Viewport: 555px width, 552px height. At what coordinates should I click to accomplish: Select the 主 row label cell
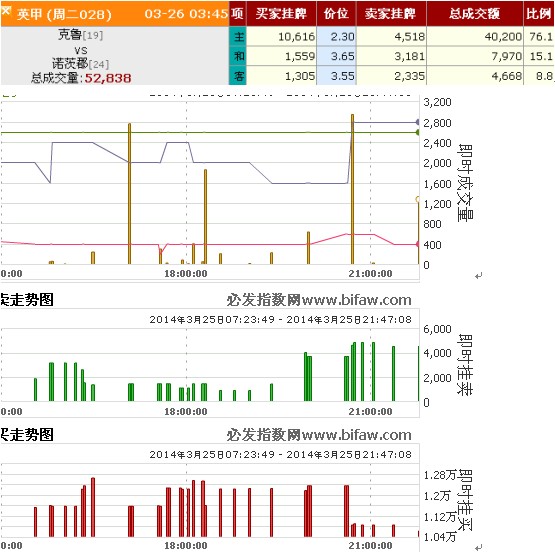coord(238,36)
